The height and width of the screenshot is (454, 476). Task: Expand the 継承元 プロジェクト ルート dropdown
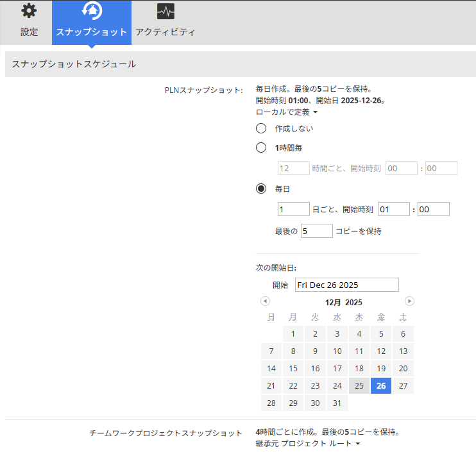[x=308, y=443]
